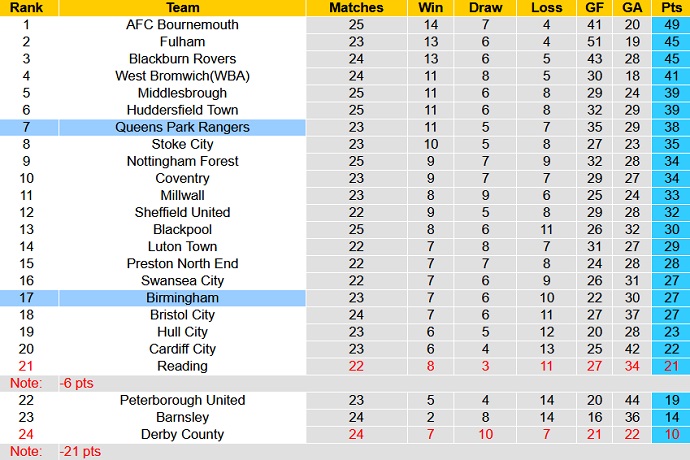
Task: Click AFC Bournemouth's 49 points cell
Action: 671,24
